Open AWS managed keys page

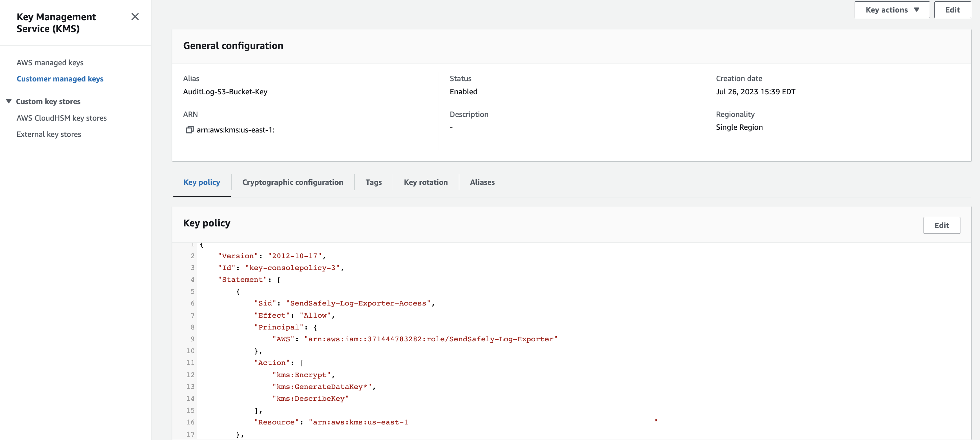pyautogui.click(x=50, y=63)
